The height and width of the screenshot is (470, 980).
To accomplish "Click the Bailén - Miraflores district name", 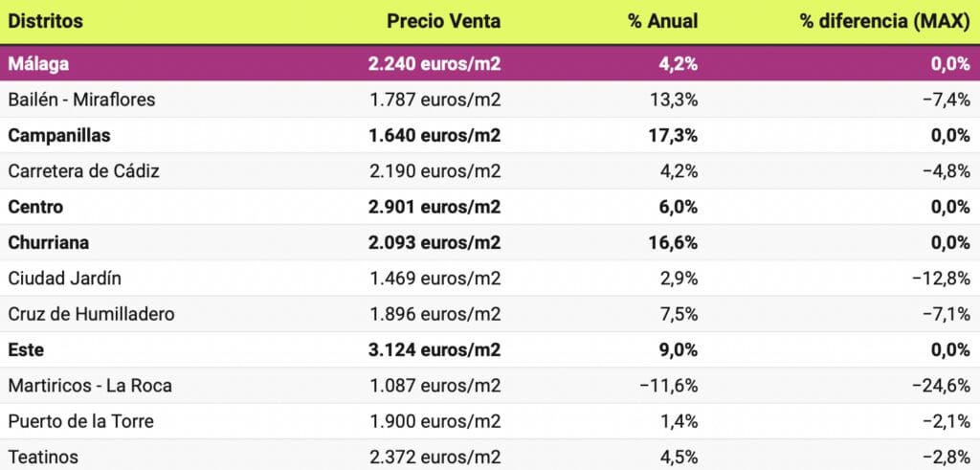I will tap(80, 100).
